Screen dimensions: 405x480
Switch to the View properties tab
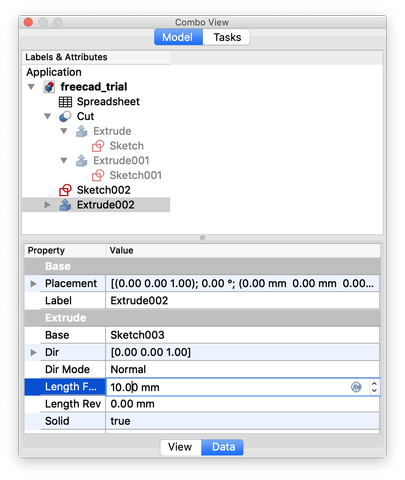tap(180, 447)
